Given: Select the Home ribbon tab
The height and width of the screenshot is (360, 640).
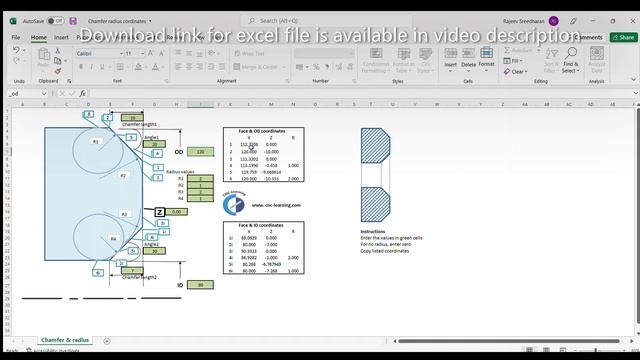Looking at the screenshot, I should [39, 37].
